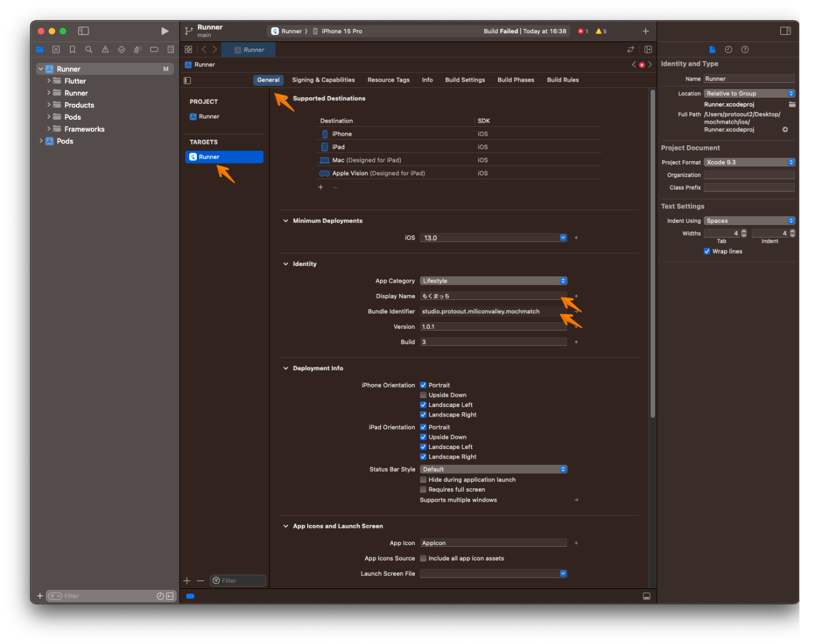Uncheck Wrap lines
Viewport: 830px width, 644px height.
[707, 251]
